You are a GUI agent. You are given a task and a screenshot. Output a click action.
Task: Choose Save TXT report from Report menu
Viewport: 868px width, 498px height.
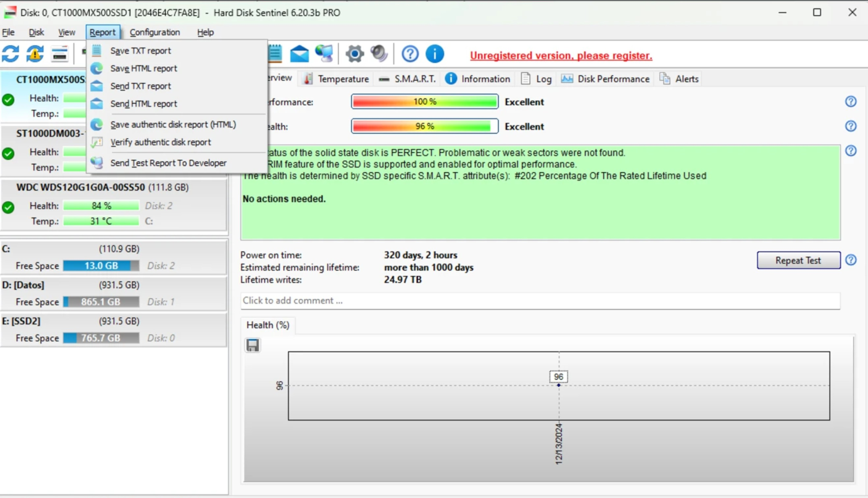coord(177,51)
